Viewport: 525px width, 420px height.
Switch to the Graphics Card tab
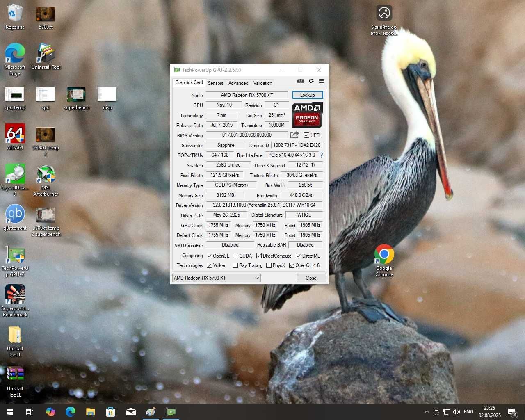coord(189,82)
